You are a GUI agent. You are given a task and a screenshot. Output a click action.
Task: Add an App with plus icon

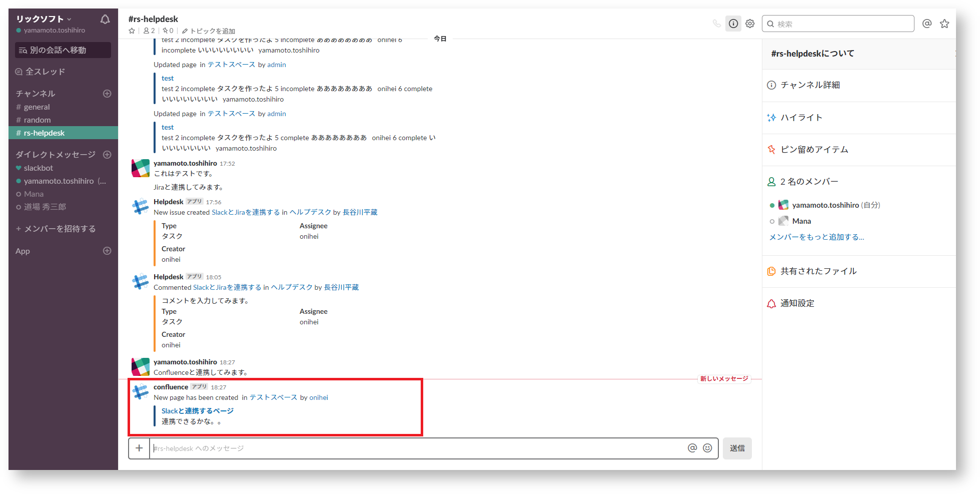pyautogui.click(x=107, y=251)
